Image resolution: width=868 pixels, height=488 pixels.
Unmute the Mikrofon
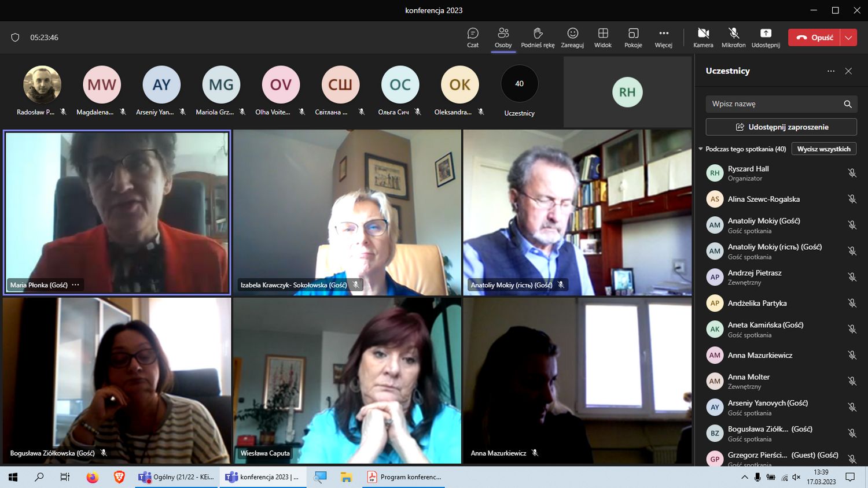[x=733, y=37]
